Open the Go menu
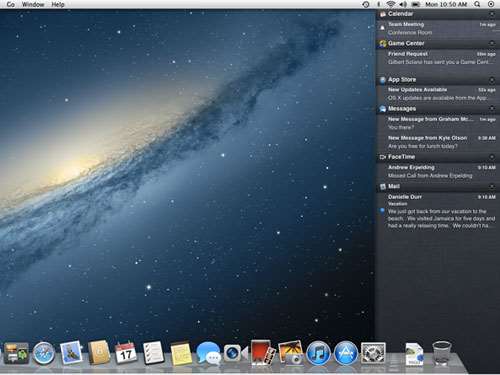 (10, 4)
